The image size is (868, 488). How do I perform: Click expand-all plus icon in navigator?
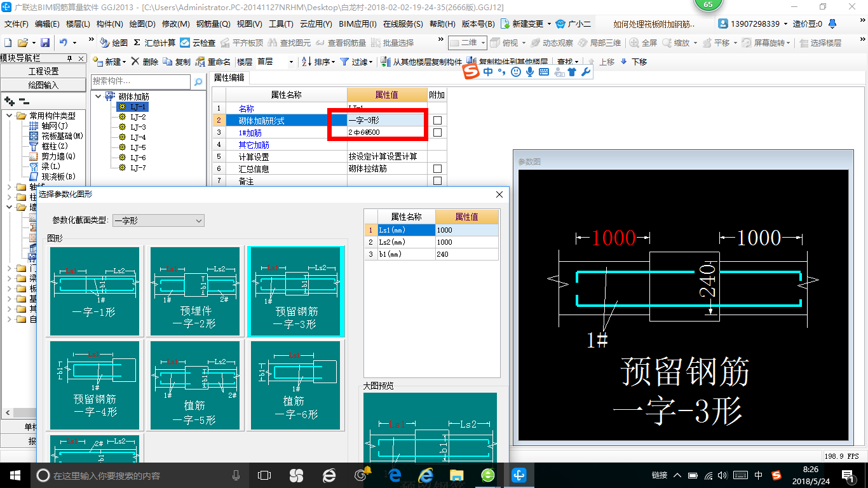click(10, 101)
